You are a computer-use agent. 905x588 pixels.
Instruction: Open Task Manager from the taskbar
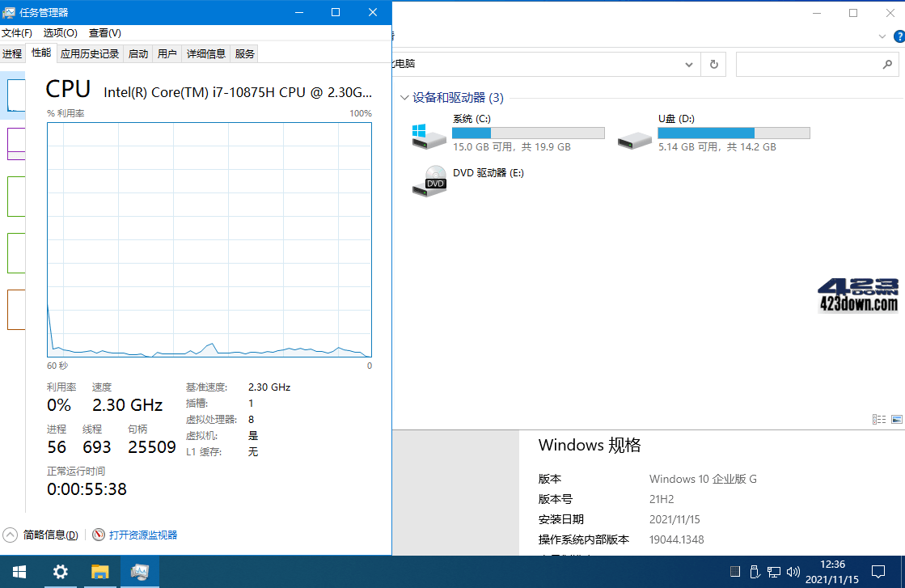tap(139, 572)
